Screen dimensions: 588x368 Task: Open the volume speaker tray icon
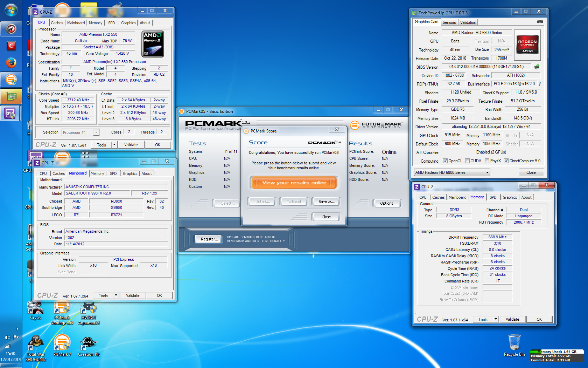7,338
